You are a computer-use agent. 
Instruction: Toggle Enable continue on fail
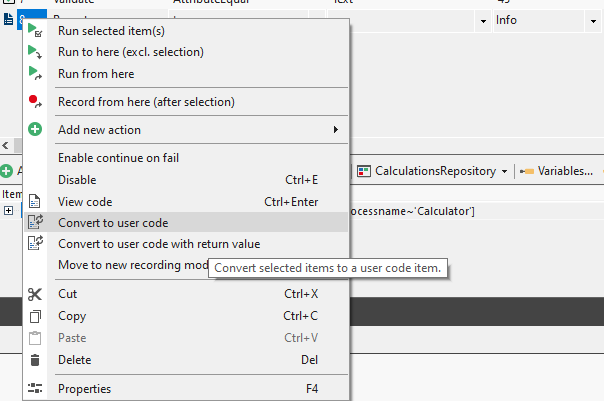click(118, 158)
